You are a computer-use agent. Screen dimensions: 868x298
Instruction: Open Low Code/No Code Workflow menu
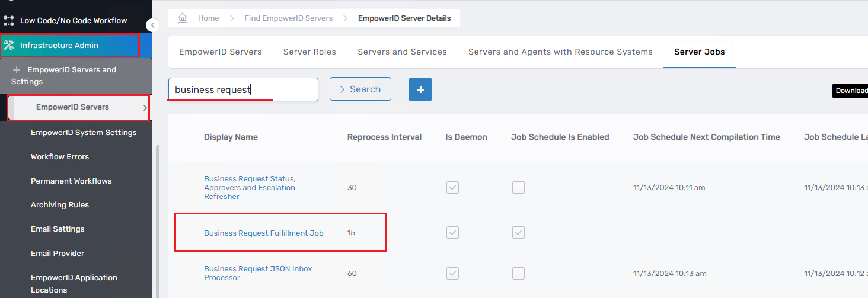[x=74, y=21]
